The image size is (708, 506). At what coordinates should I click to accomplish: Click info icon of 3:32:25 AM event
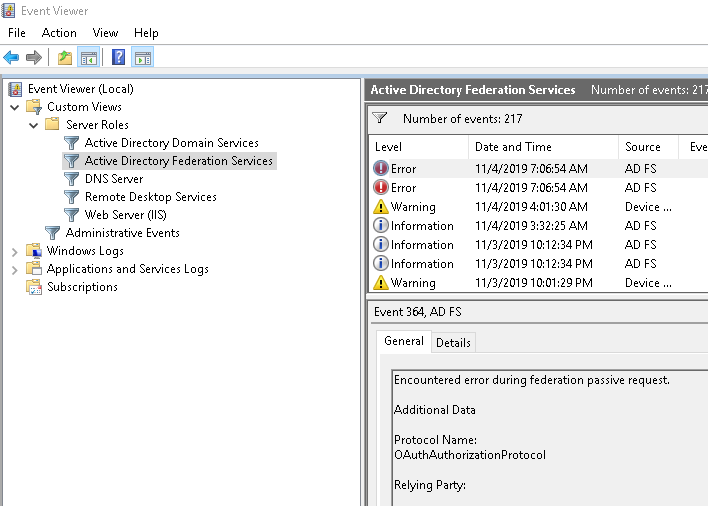click(x=381, y=225)
